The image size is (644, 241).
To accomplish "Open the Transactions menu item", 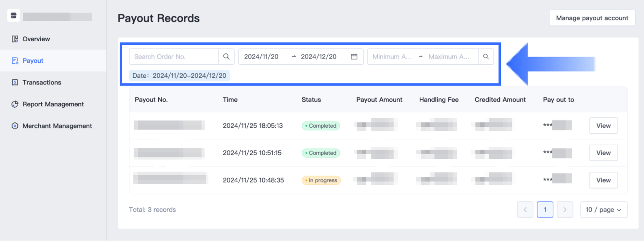I will [x=42, y=82].
